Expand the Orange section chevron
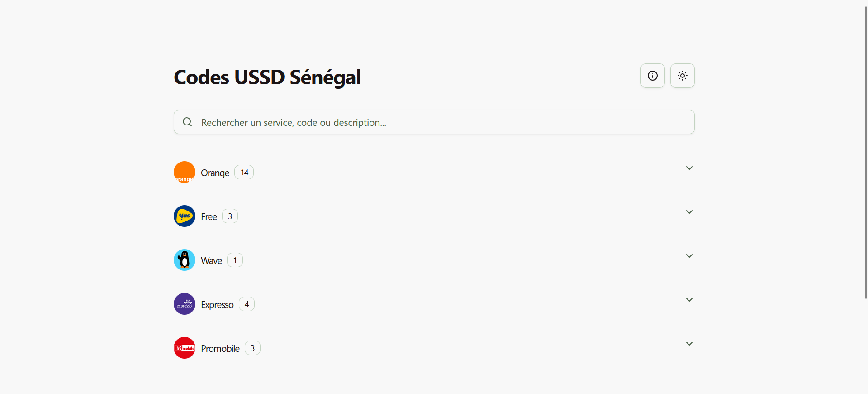 [689, 168]
